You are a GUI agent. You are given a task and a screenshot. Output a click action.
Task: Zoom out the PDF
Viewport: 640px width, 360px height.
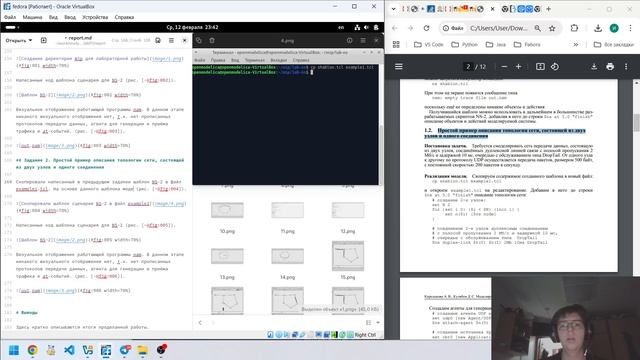(x=504, y=67)
